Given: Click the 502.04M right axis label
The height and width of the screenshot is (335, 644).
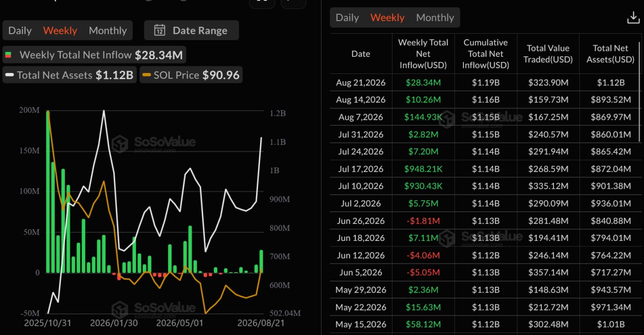Looking at the screenshot, I should pos(285,313).
